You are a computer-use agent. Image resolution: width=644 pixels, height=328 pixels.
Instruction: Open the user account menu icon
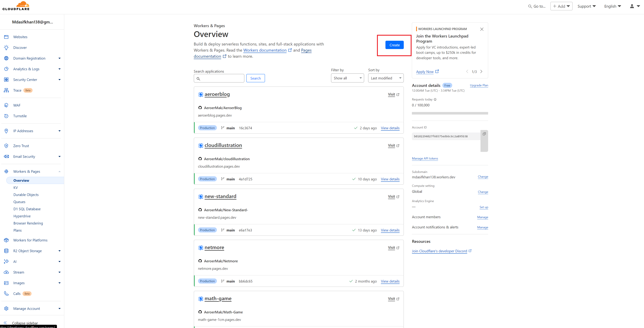(635, 6)
